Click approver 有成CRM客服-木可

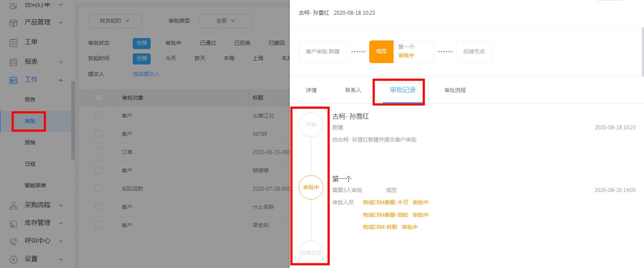[x=385, y=202]
